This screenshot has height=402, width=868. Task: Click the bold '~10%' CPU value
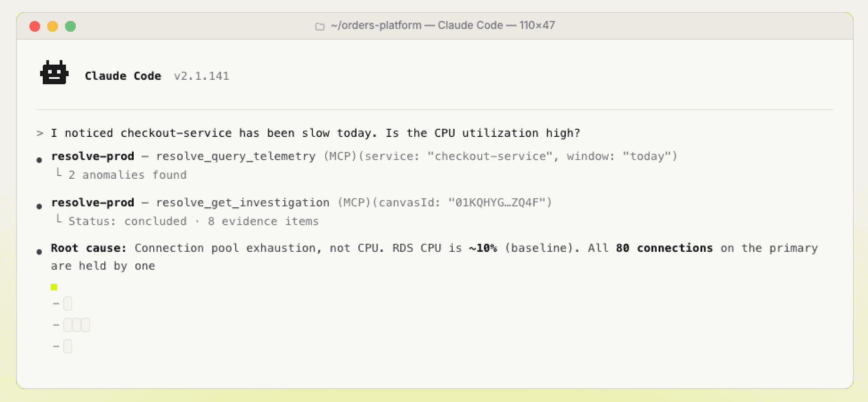click(483, 248)
